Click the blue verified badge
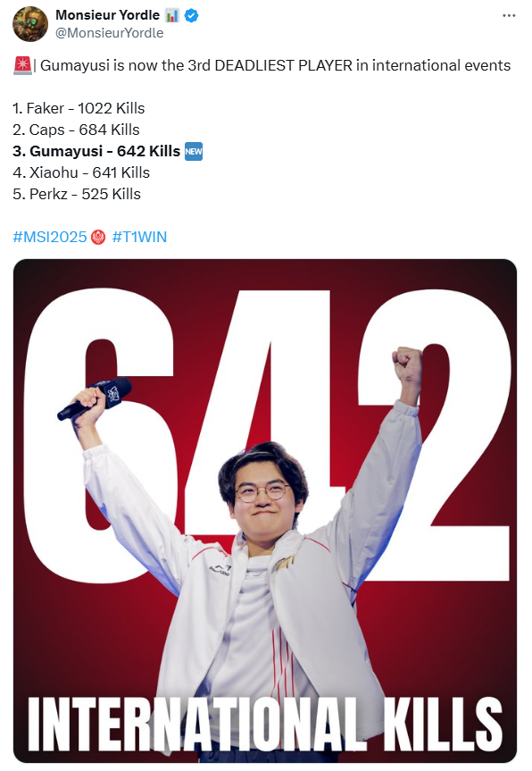 [192, 16]
